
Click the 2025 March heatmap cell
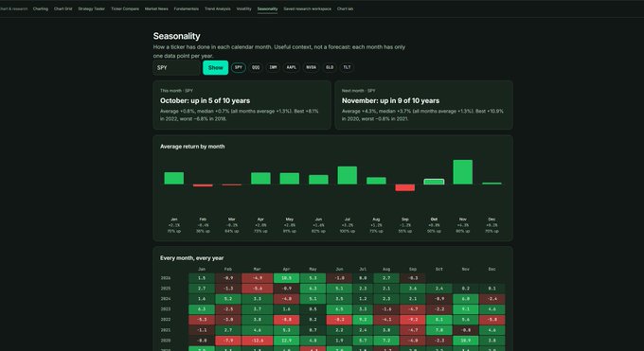pos(257,289)
